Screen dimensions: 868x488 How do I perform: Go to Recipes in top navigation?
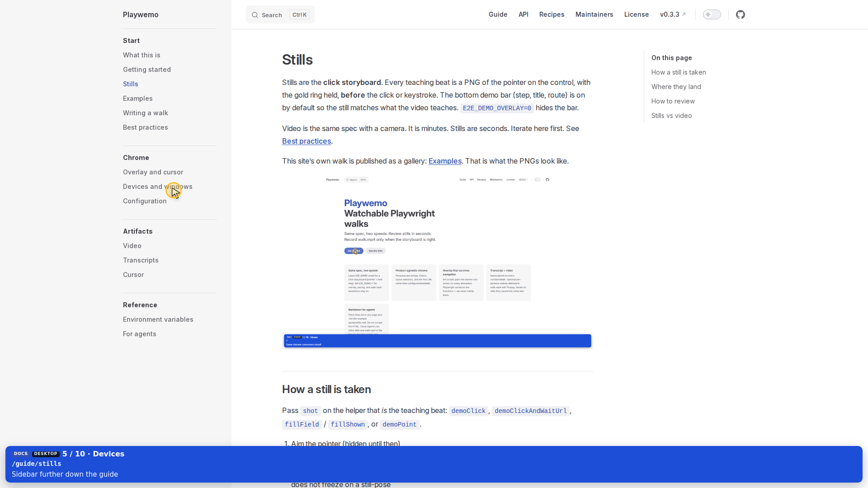(x=552, y=14)
